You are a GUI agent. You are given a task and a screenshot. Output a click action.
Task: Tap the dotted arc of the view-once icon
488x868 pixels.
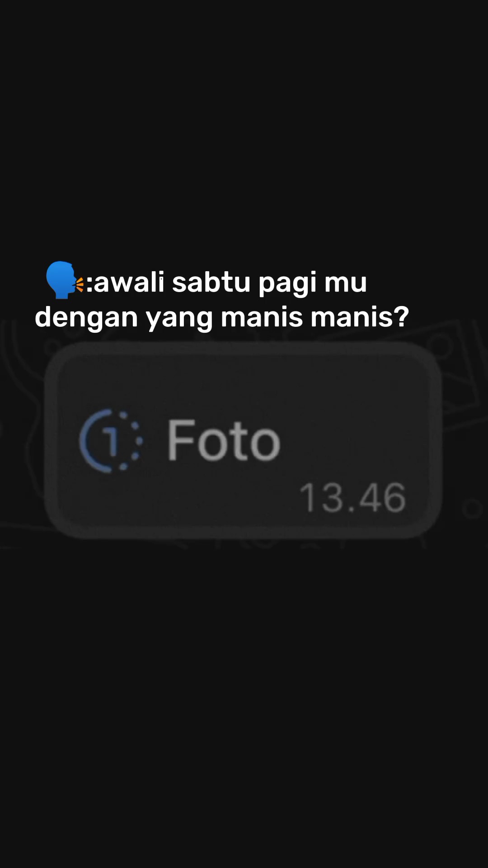136,441
